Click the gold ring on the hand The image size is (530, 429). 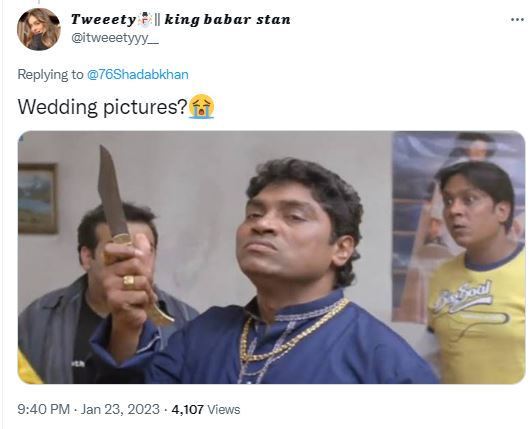click(128, 282)
